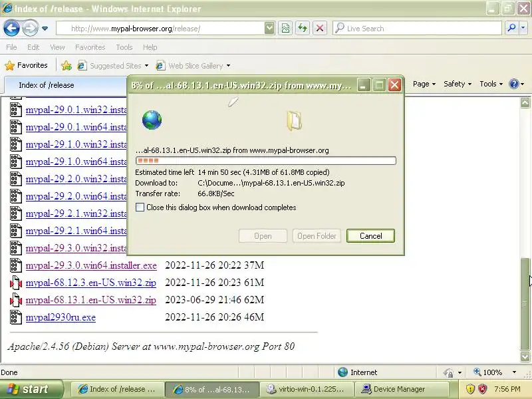Open the Tools menu in menu bar
532x399 pixels.
click(124, 47)
